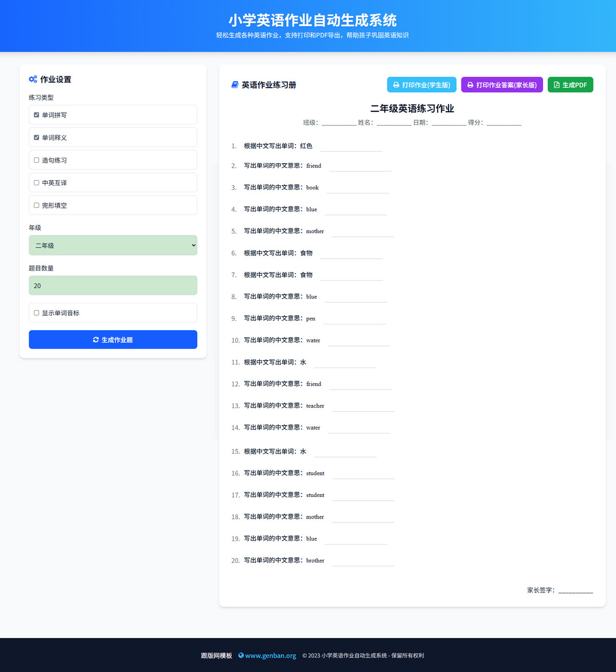Click the printer icon on 打印作业(学生版)
Screen dimensions: 616x672
click(396, 85)
